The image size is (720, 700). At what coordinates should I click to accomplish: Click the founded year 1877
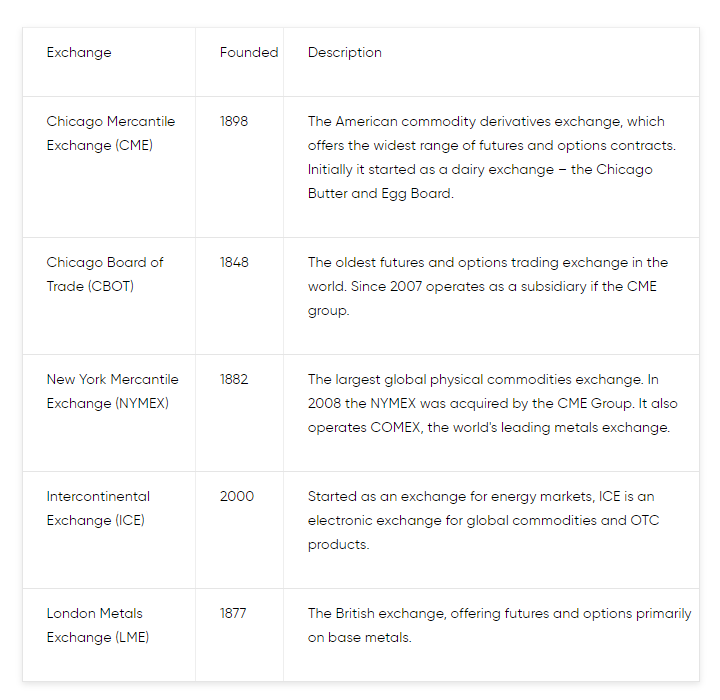233,613
